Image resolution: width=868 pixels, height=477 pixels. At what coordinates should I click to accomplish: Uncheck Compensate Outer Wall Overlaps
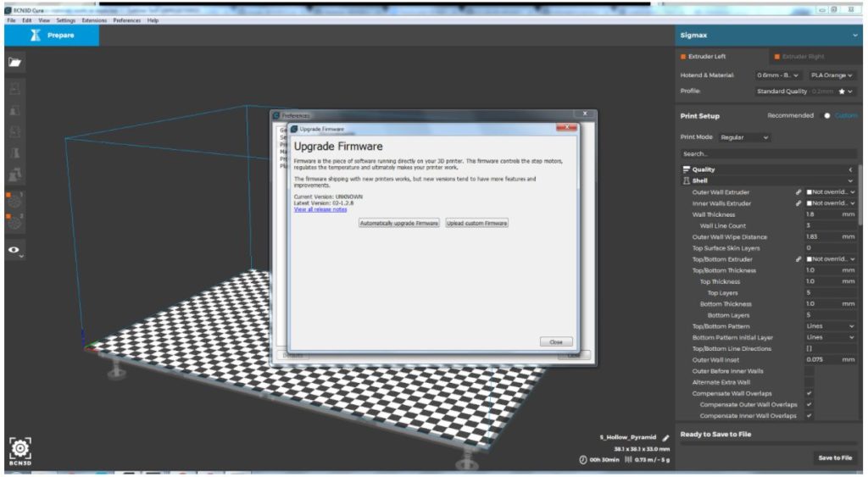[x=809, y=404]
